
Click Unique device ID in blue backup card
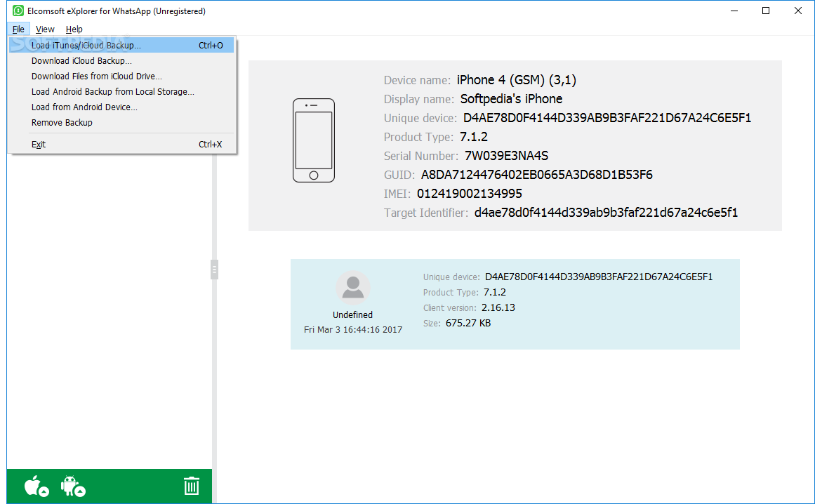(x=599, y=277)
